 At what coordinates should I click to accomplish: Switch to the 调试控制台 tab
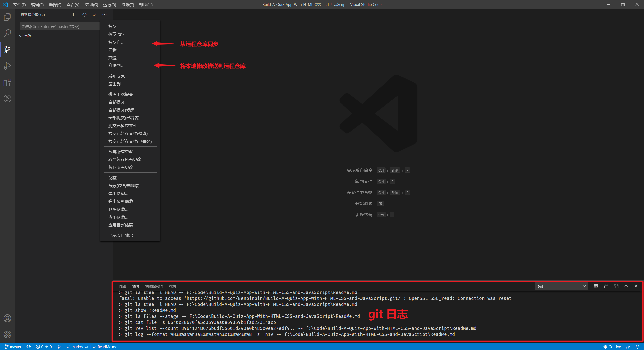(x=154, y=286)
